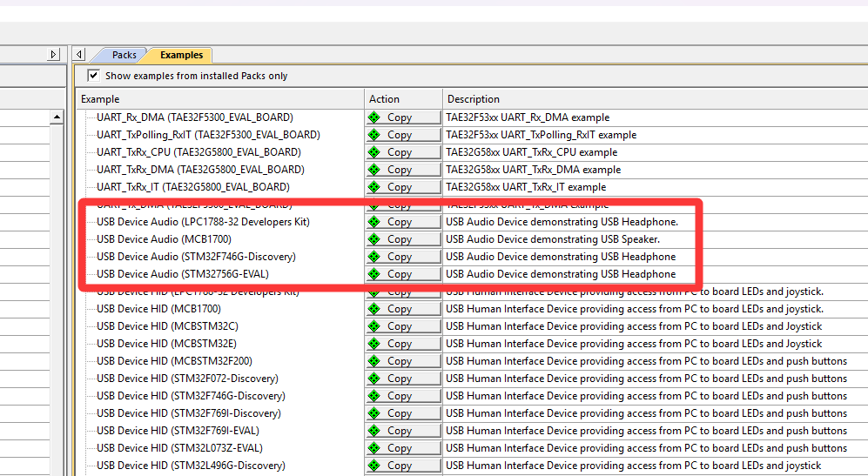This screenshot has height=476, width=868.
Task: Click the right arrow in left pane header
Action: (x=54, y=54)
